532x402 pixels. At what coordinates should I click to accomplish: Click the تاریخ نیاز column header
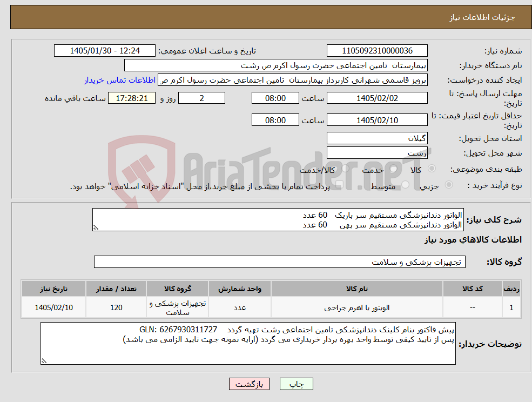pos(53,289)
